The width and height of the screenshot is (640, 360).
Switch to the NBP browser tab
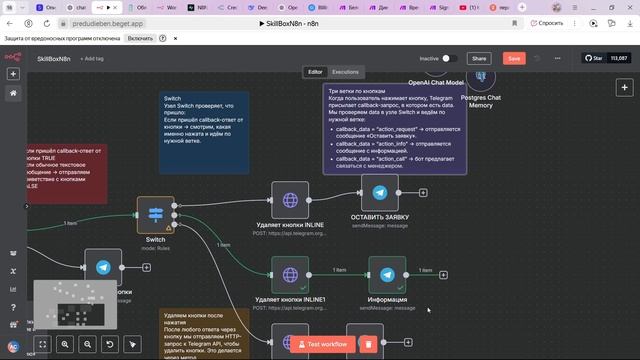pos(197,7)
